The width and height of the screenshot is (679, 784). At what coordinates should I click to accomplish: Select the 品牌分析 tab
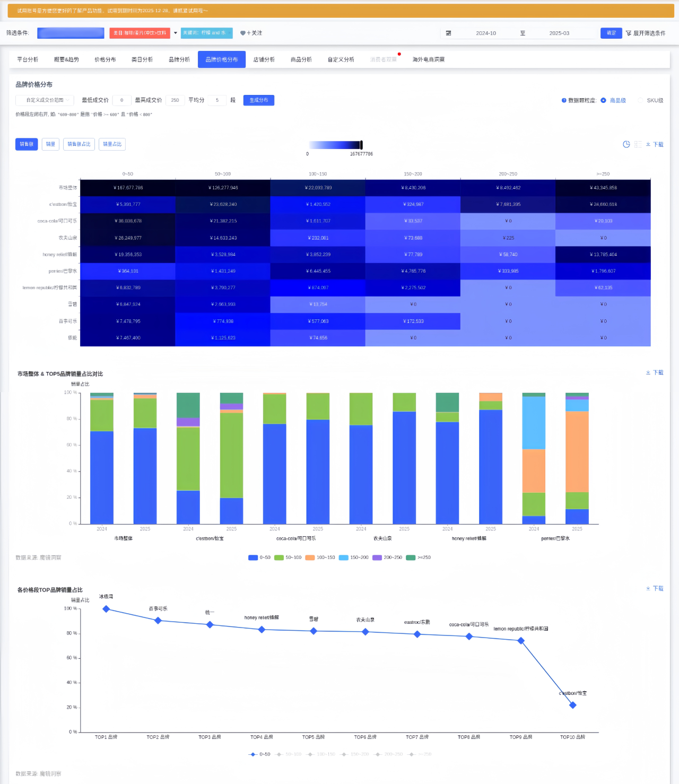tap(179, 59)
